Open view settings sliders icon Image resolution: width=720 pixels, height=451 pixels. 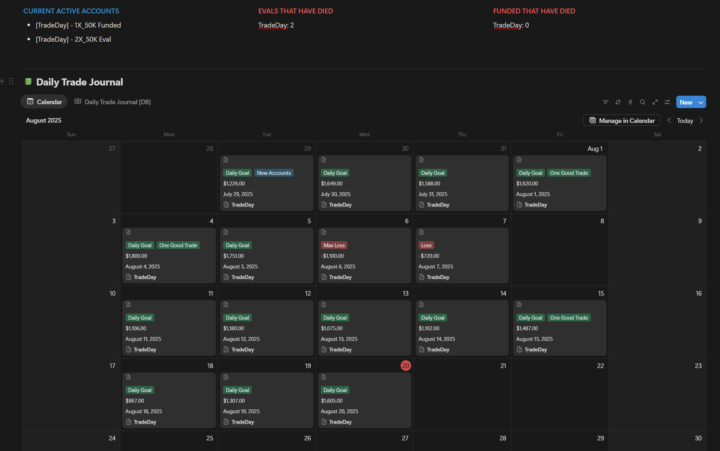tap(667, 102)
